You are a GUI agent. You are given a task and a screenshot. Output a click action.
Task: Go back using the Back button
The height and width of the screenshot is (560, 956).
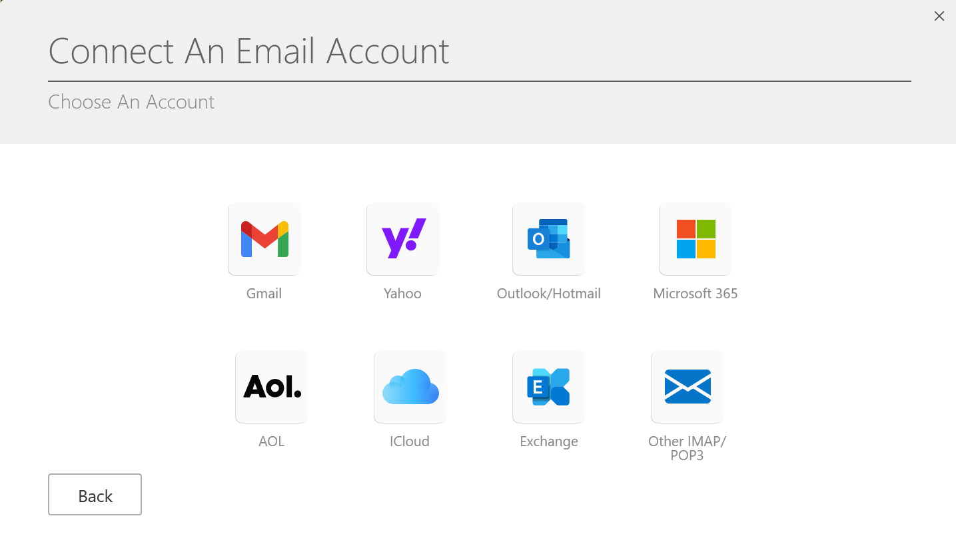[95, 495]
